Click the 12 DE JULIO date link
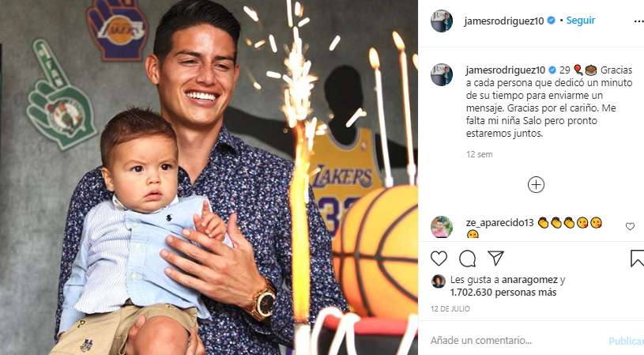Image resolution: width=644 pixels, height=355 pixels. (450, 308)
